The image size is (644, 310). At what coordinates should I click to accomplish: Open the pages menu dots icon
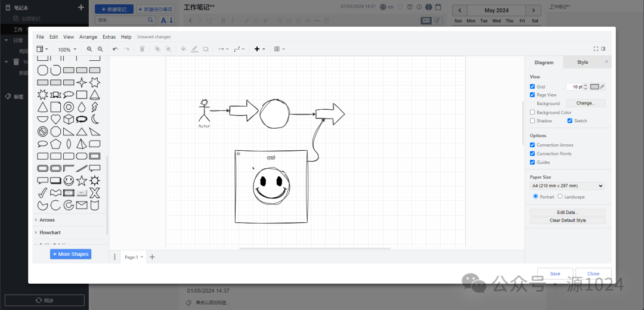[114, 257]
